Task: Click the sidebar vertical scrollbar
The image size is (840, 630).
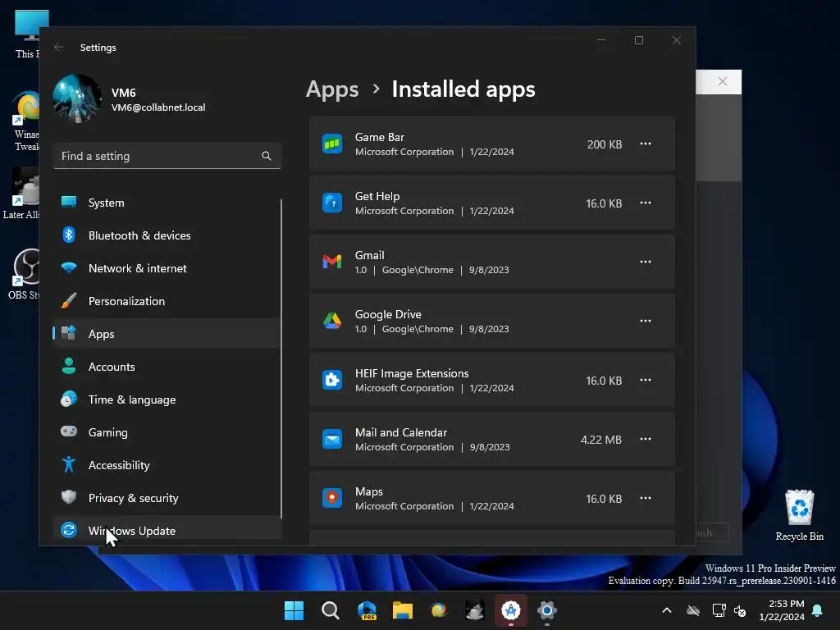Action: click(281, 358)
